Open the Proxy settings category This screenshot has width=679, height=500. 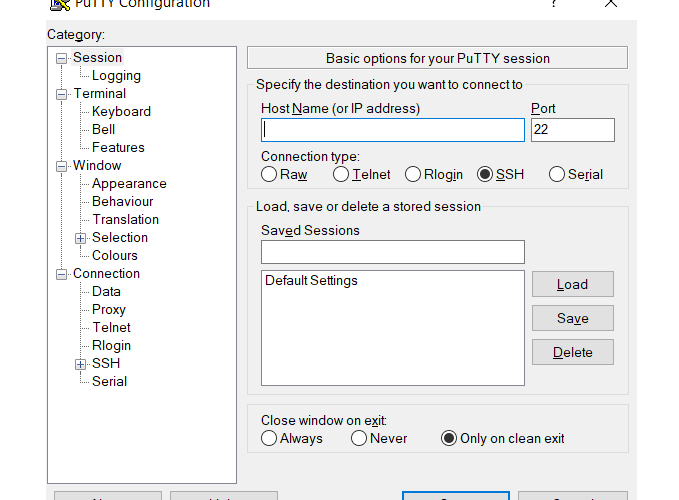click(x=109, y=310)
